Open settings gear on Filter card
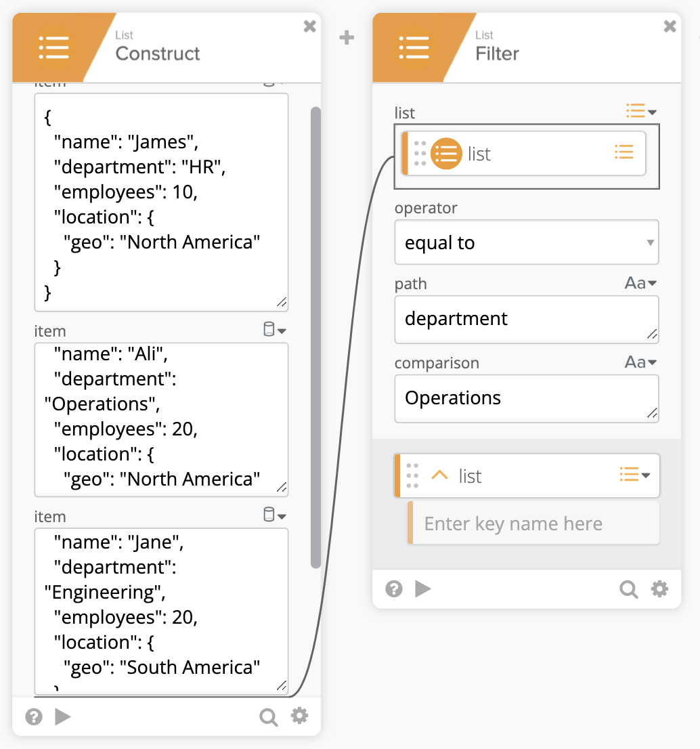This screenshot has height=749, width=700. point(659,589)
